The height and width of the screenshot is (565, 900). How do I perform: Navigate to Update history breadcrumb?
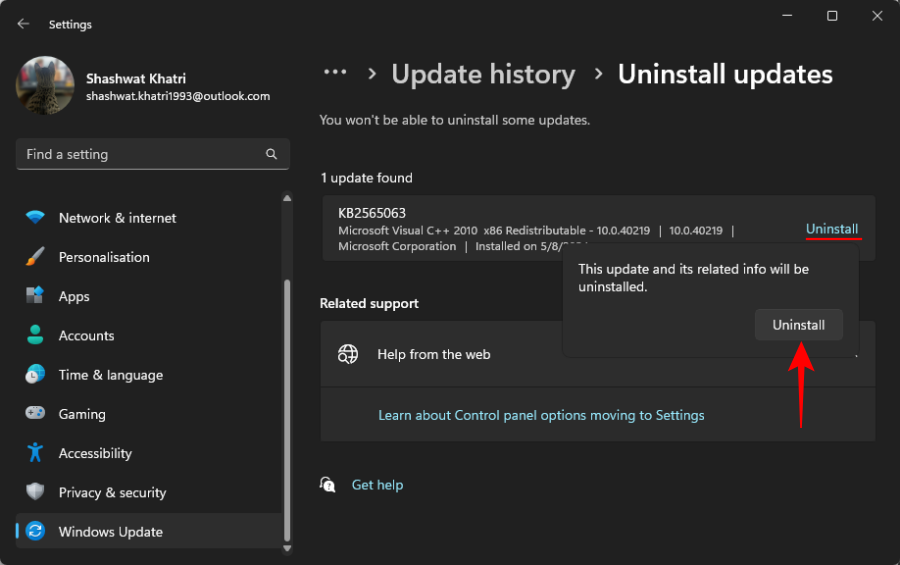click(483, 75)
